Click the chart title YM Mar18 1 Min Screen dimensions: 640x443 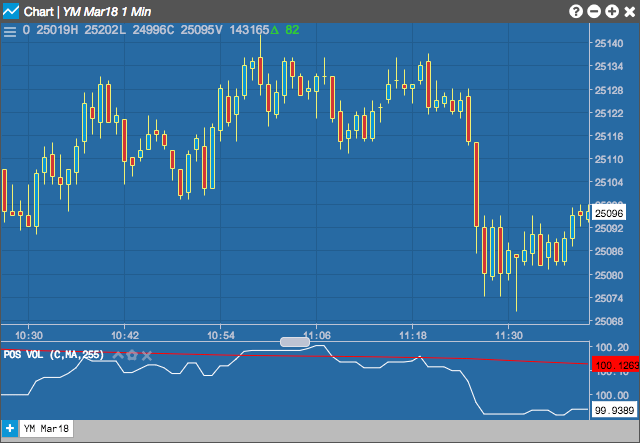107,11
